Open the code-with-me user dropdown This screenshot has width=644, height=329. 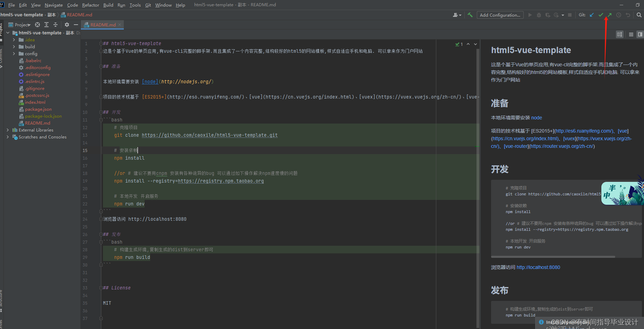point(457,15)
